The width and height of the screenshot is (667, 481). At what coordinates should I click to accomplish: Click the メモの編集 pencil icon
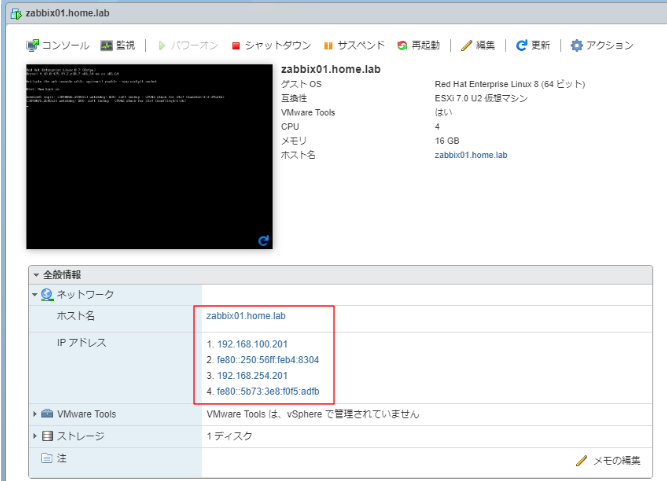(x=581, y=460)
